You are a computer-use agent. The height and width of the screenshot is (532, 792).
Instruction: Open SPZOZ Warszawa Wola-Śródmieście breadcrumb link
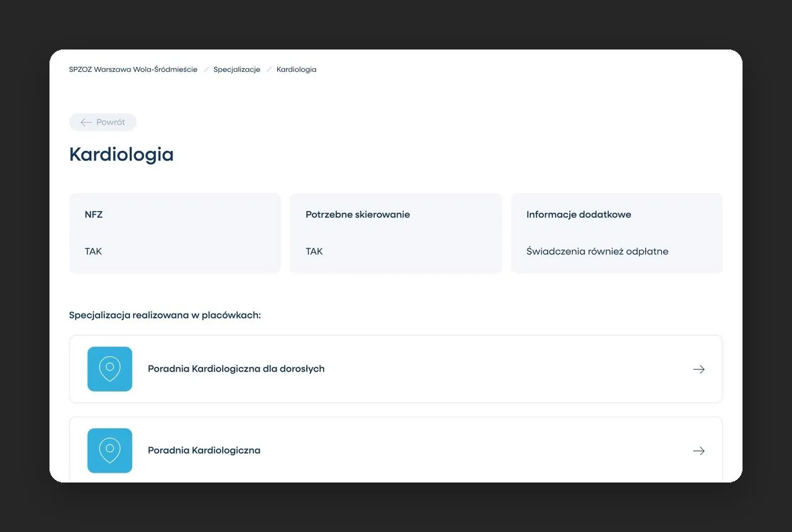pos(133,70)
